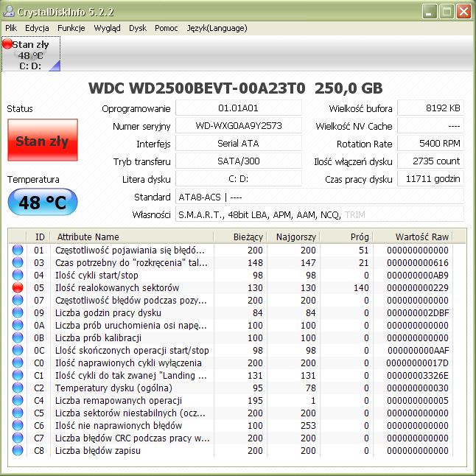
Task: Click the SATA/300 transfer mode field
Action: [239, 161]
